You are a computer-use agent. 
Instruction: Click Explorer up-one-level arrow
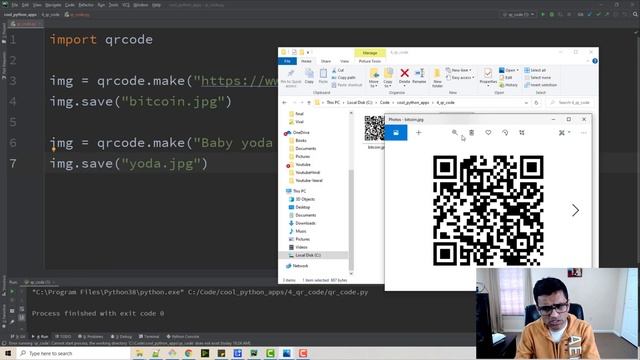(309, 102)
